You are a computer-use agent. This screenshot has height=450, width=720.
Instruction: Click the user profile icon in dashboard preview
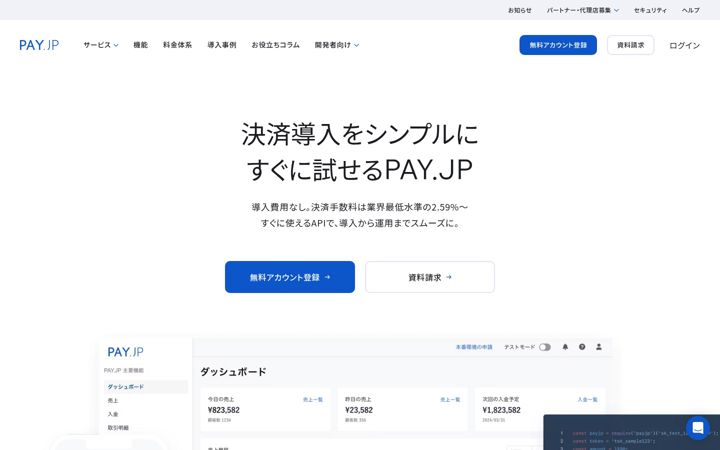(x=599, y=347)
